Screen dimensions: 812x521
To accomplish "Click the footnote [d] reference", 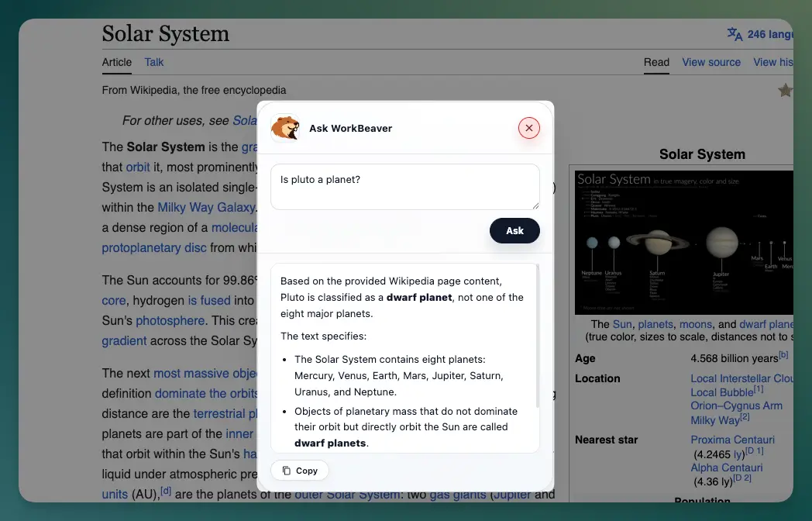I will [166, 491].
